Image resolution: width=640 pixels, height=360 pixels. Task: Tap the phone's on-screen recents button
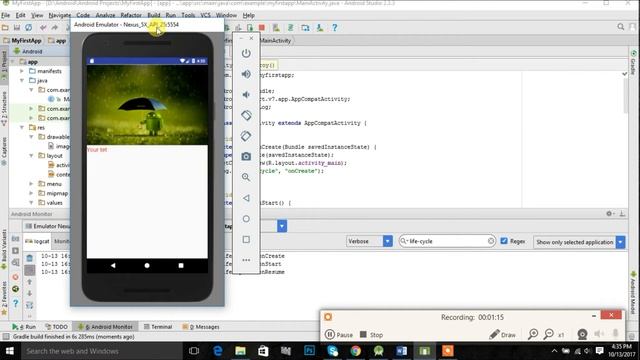tap(181, 265)
